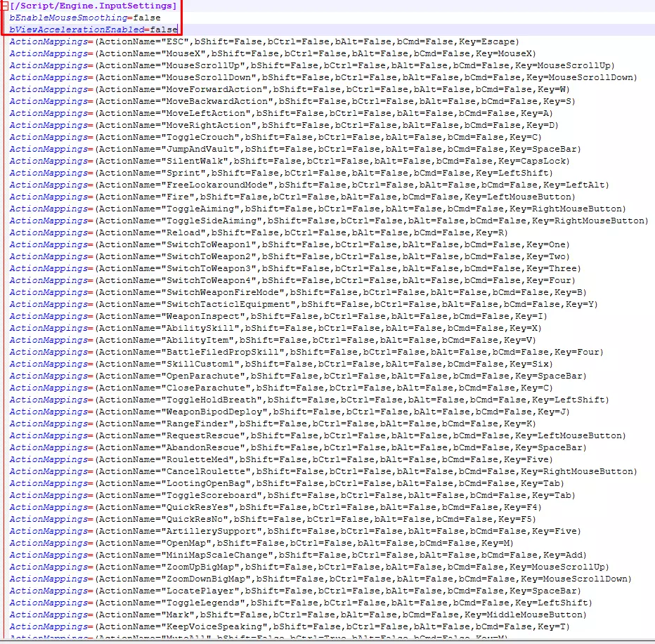The image size is (655, 644).
Task: Click the "ZoomUpBigMap" mapping line
Action: [x=309, y=567]
